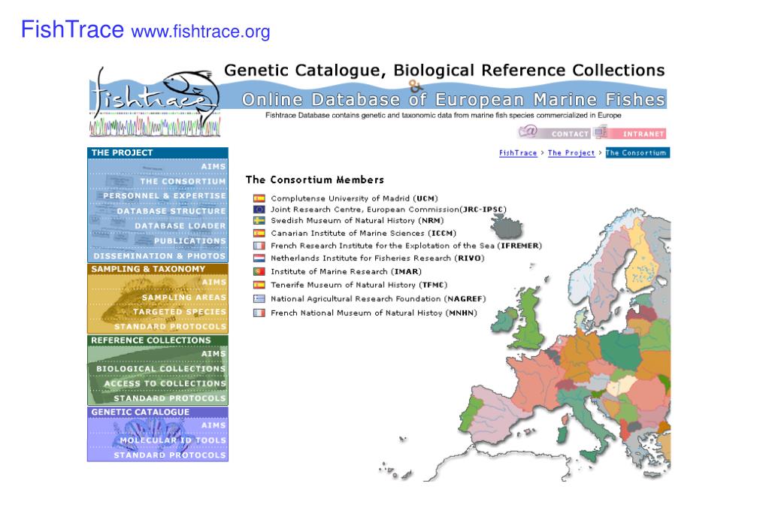Click Institute of Marine Research (IMAR) text

347,271
